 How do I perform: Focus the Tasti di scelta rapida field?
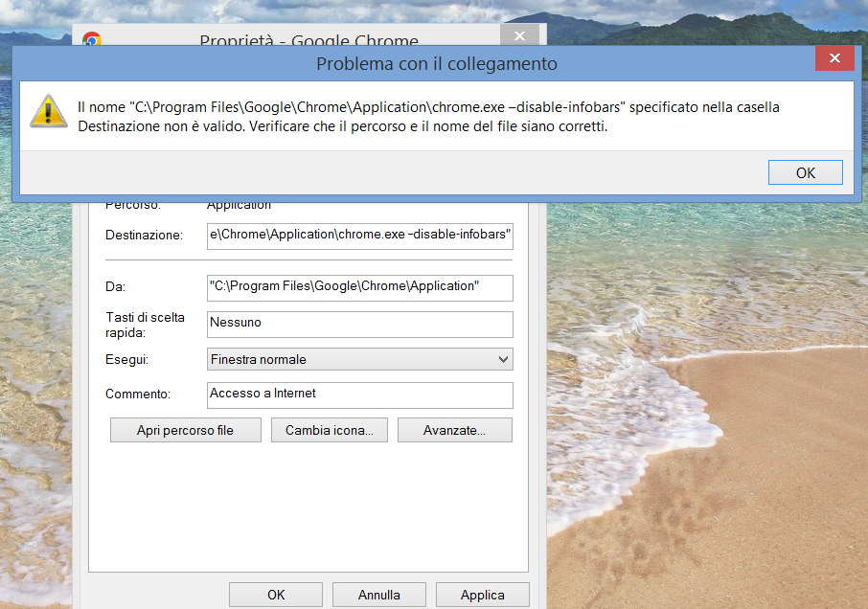(360, 325)
